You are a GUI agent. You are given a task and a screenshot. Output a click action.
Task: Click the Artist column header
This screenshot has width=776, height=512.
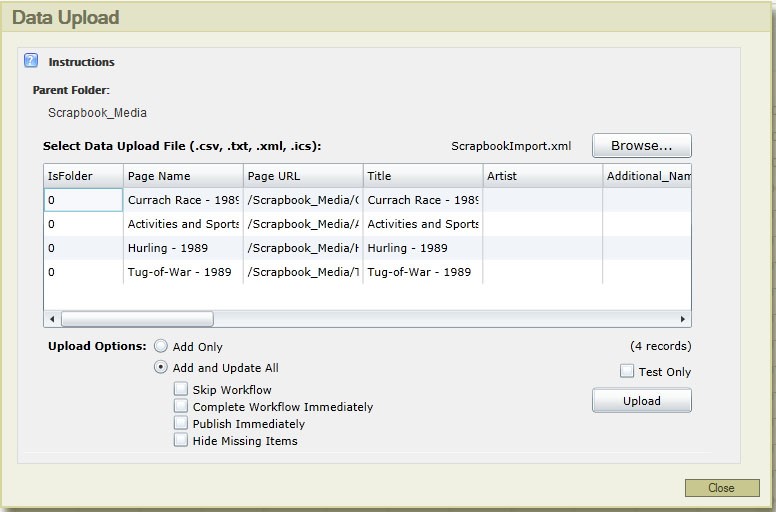tap(542, 176)
